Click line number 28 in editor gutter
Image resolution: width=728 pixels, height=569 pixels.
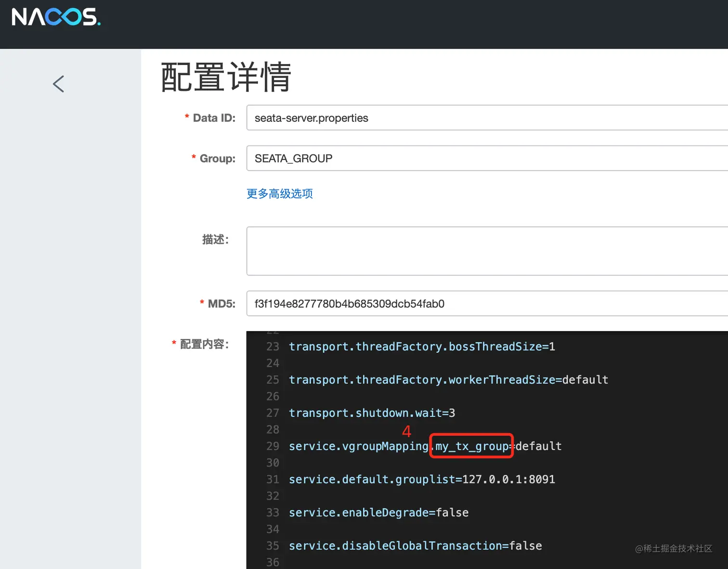pos(273,429)
